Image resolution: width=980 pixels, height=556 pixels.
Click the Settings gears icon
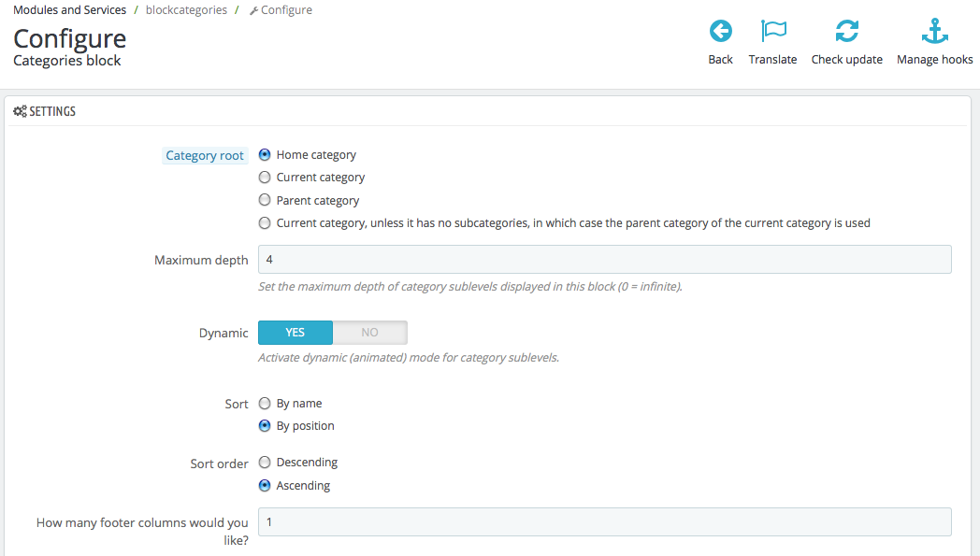click(x=20, y=111)
